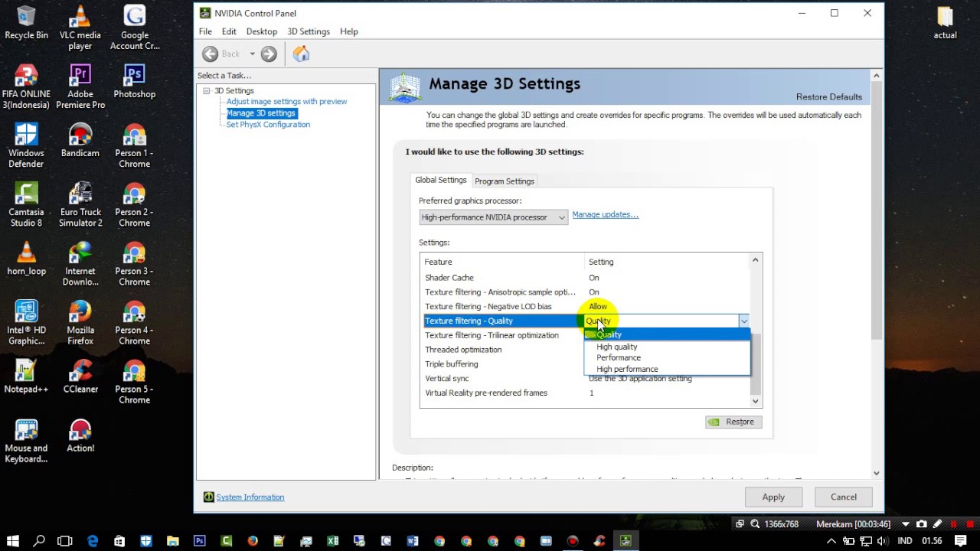Select Set PhysX Configuration tree item
The image size is (980, 551).
pos(268,124)
